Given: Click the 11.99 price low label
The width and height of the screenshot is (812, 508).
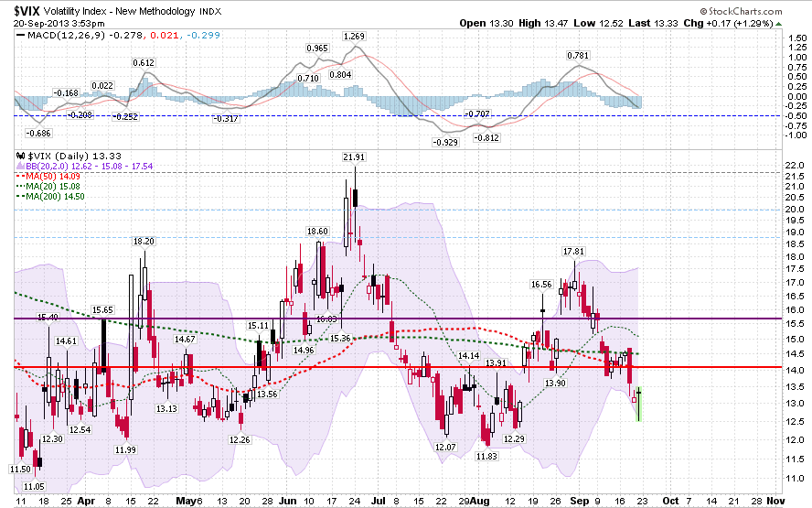Looking at the screenshot, I should tap(125, 450).
